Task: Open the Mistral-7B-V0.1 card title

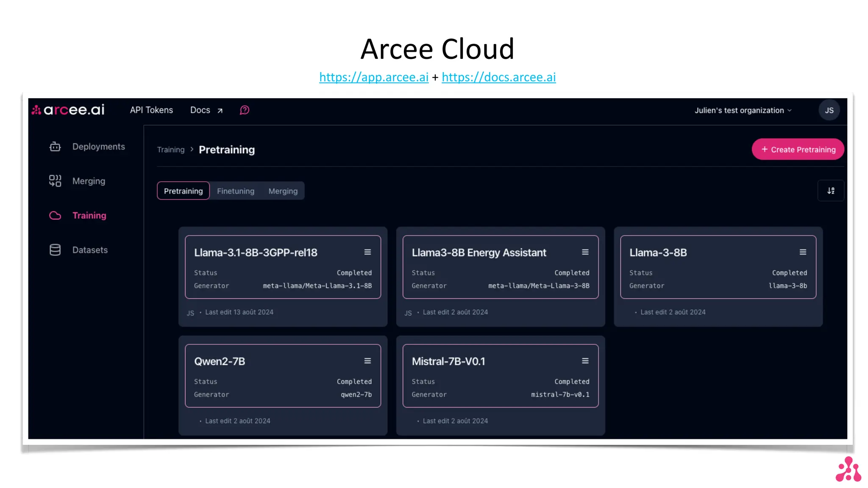Action: click(448, 361)
